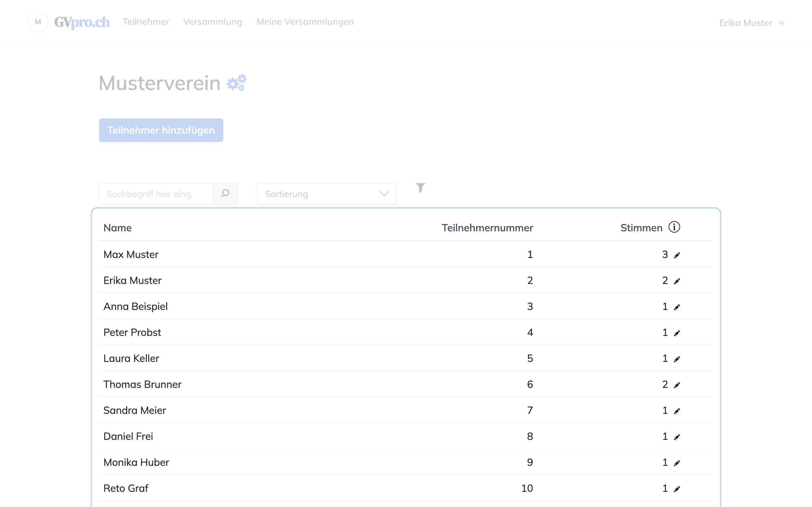This screenshot has width=812, height=507.
Task: Click participant number 10 cell
Action: point(527,488)
